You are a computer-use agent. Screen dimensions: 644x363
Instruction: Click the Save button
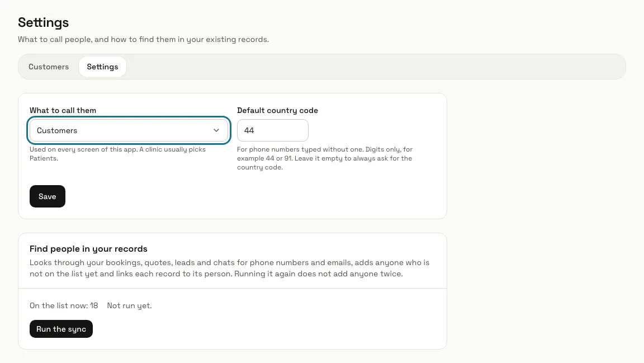tap(47, 196)
